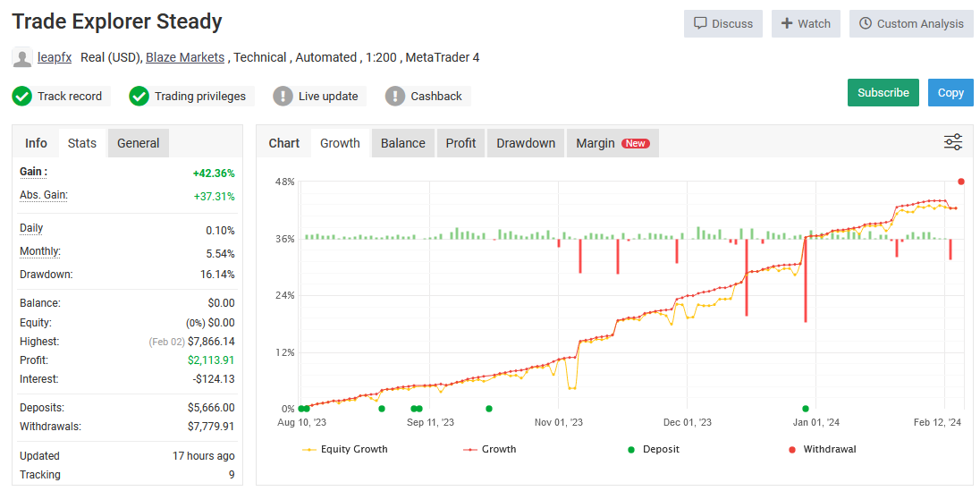Click the Live update gray warning icon
This screenshot has height=491, width=980.
(x=283, y=96)
